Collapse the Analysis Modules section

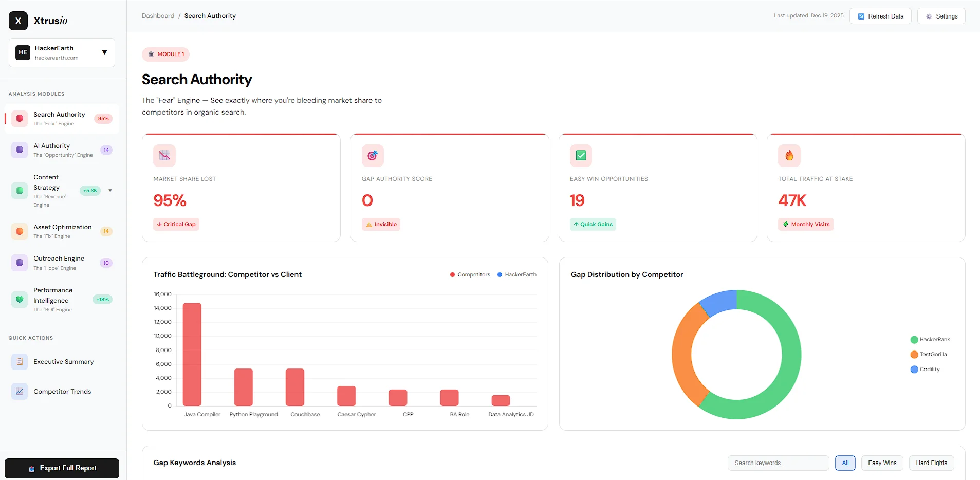click(36, 94)
